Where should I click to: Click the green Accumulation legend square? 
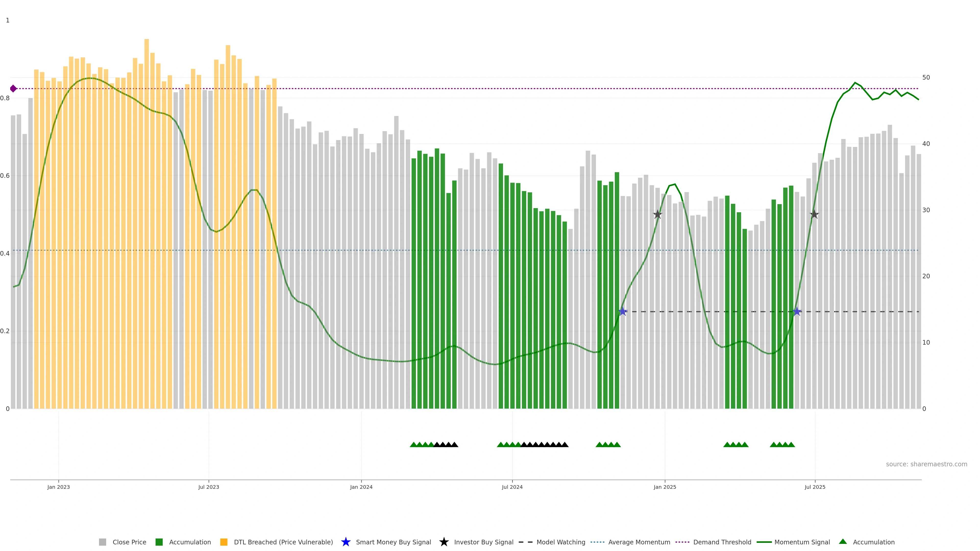coord(159,542)
